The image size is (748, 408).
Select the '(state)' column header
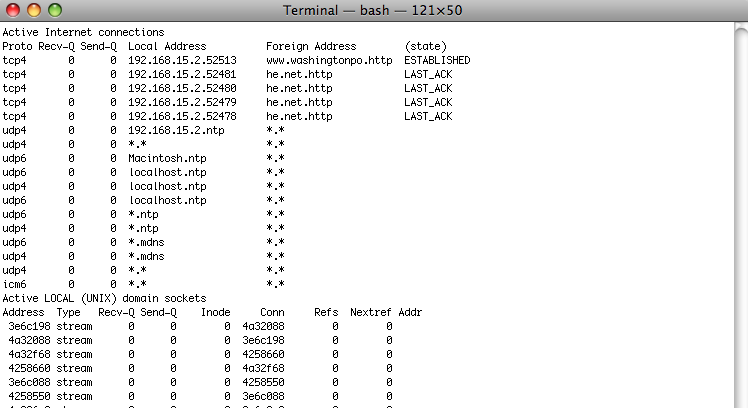(x=425, y=46)
